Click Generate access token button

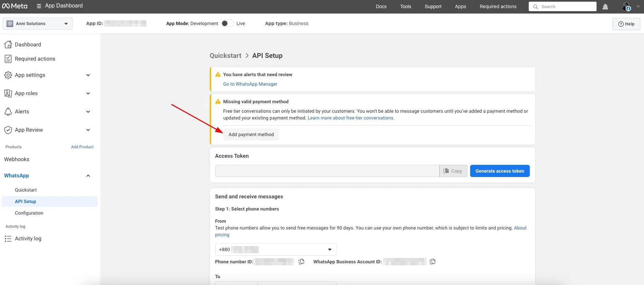coord(500,171)
